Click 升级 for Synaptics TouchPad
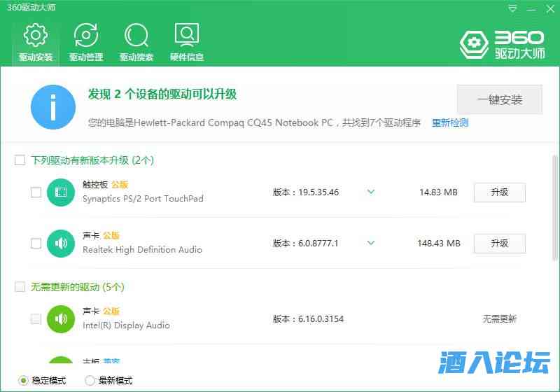This screenshot has height=392, width=560. (x=500, y=192)
